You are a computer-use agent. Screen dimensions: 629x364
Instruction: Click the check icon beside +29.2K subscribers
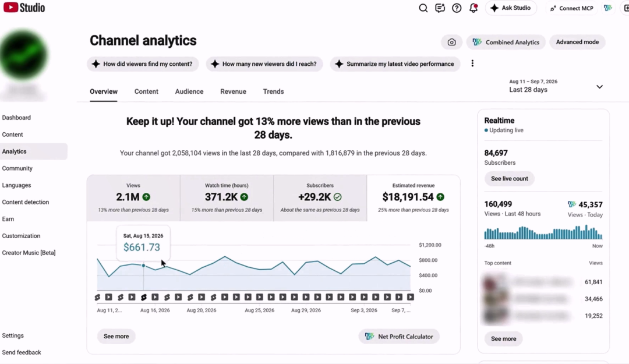[338, 197]
